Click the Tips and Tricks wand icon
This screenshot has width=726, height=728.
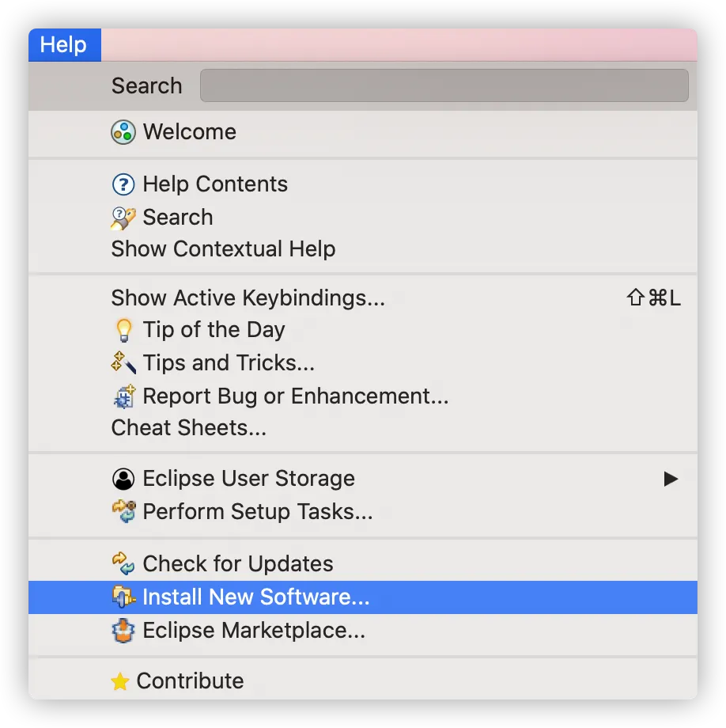pyautogui.click(x=123, y=363)
